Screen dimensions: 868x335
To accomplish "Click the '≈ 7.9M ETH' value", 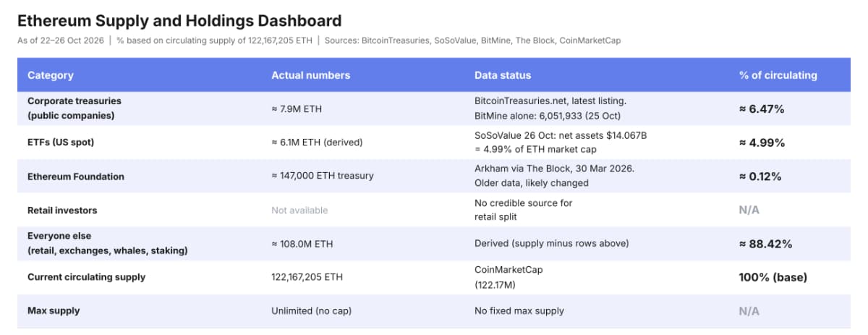I will [297, 109].
